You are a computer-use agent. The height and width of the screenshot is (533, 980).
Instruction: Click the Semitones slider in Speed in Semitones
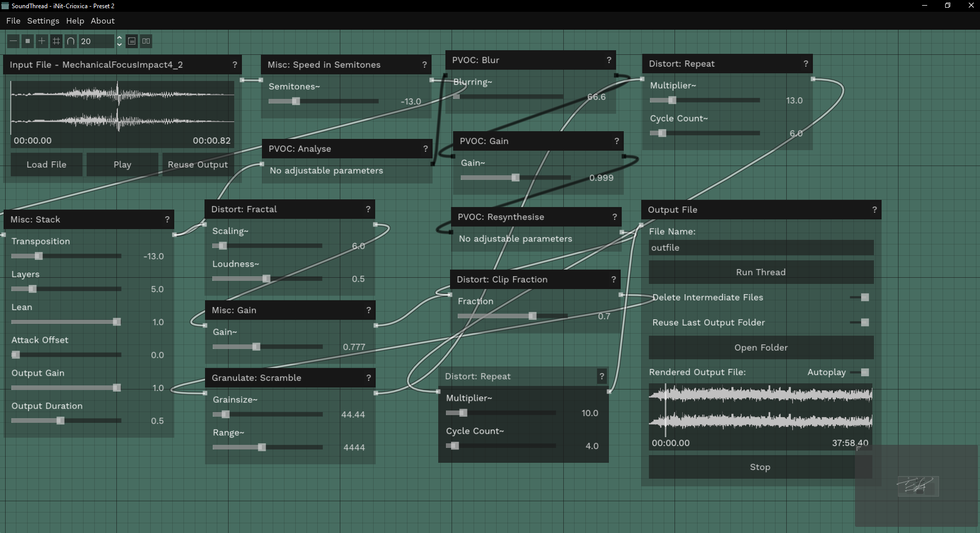(323, 101)
